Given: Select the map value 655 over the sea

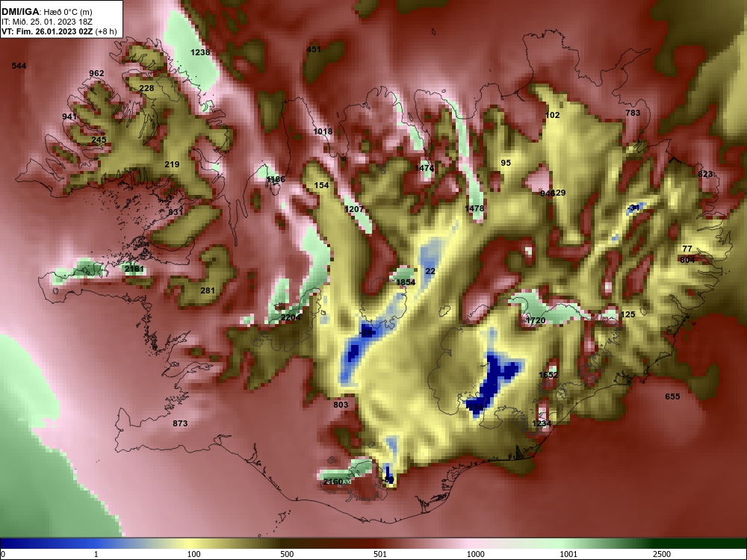Looking at the screenshot, I should click(x=673, y=396).
